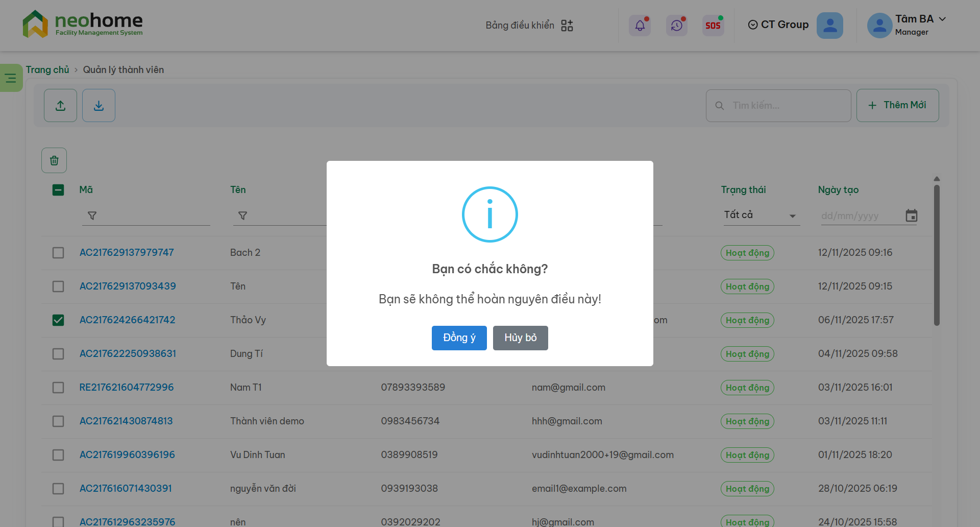
Task: Expand the Tất cả status dropdown
Action: click(761, 215)
